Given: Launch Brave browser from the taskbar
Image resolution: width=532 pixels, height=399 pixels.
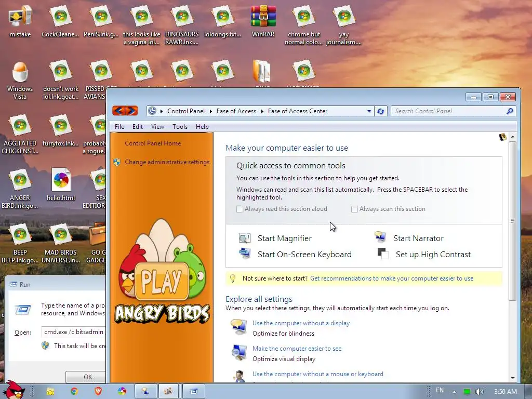Looking at the screenshot, I should [98, 391].
